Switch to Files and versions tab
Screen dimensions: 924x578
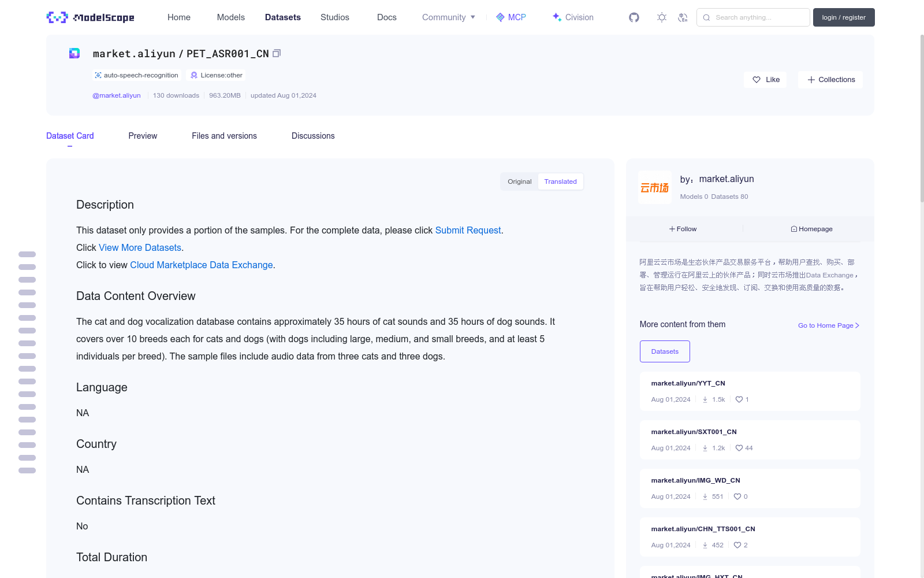tap(224, 136)
